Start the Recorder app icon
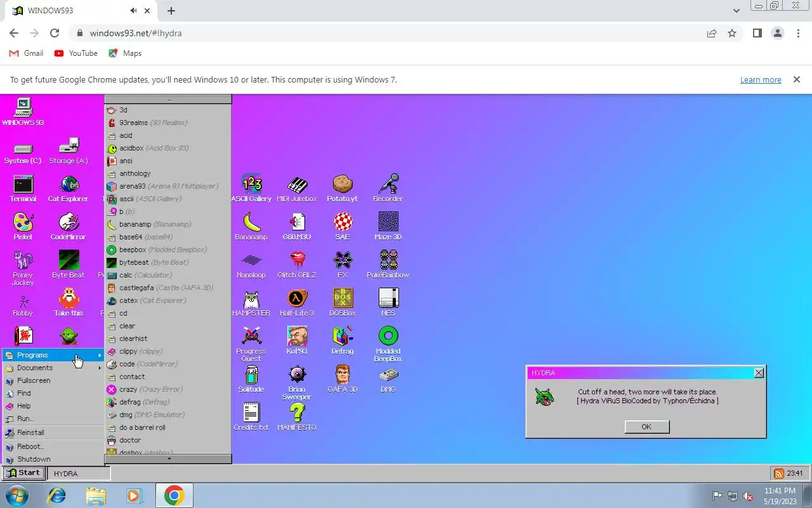Image resolution: width=812 pixels, height=508 pixels. [388, 189]
